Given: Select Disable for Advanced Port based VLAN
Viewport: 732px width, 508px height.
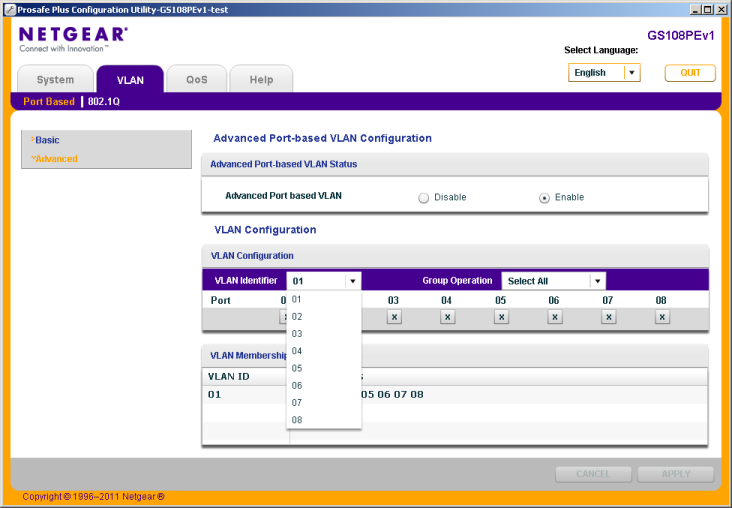Looking at the screenshot, I should (x=424, y=198).
